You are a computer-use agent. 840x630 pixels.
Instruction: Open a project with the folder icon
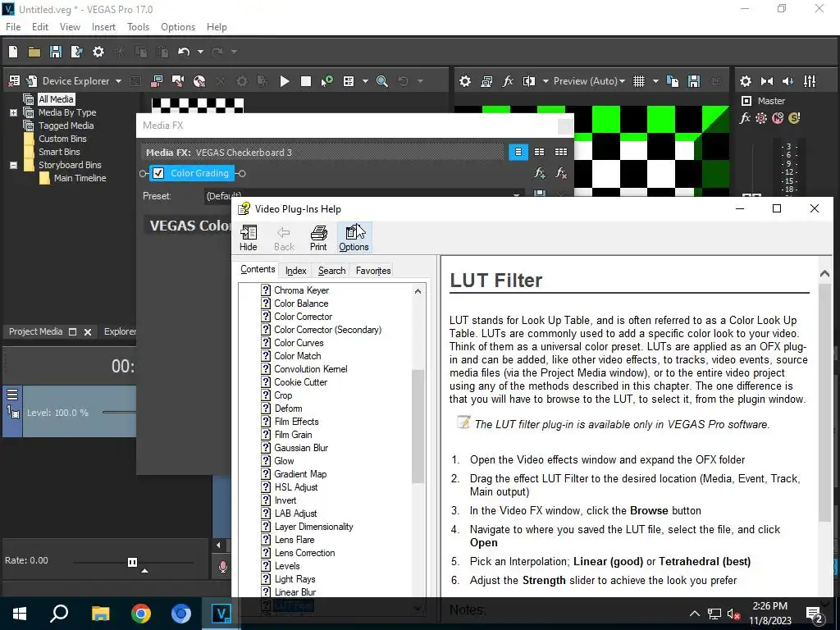(34, 52)
